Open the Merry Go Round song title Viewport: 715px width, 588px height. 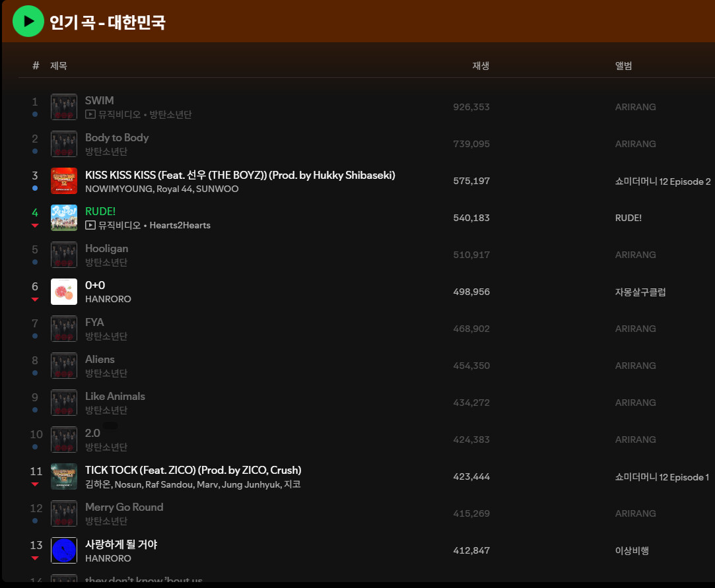tap(124, 507)
